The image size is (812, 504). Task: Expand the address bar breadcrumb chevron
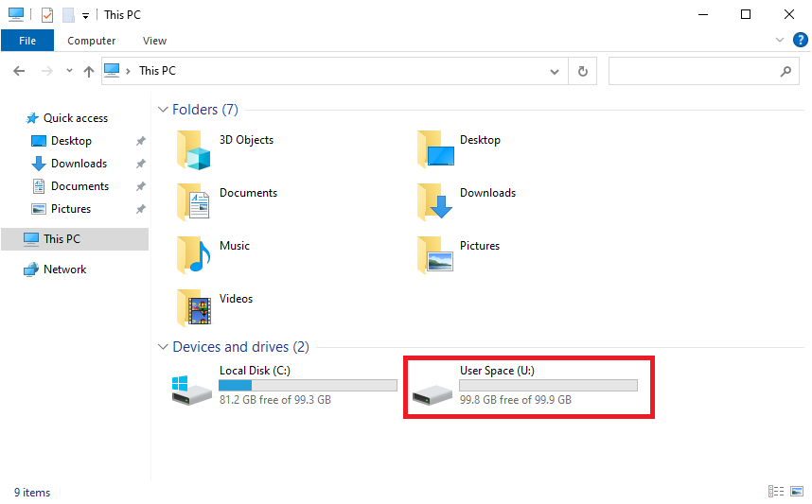[128, 71]
